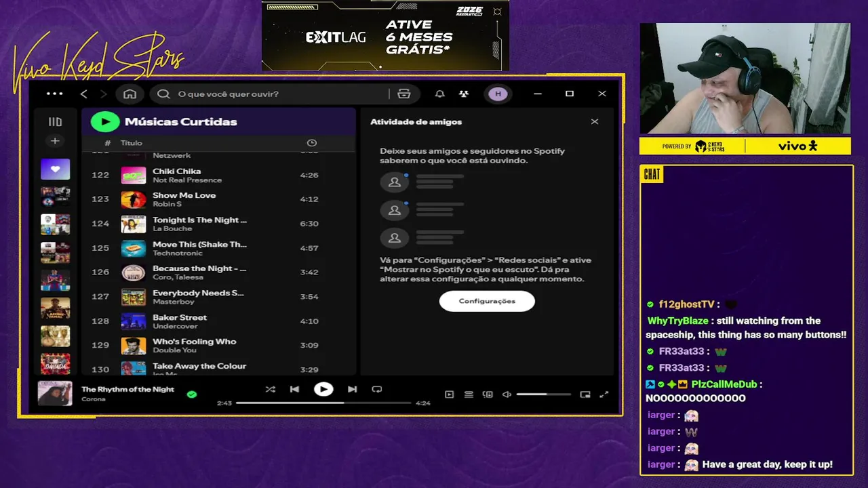Image resolution: width=868 pixels, height=488 pixels.
Task: Click the 'Configurações' button
Action: (487, 301)
